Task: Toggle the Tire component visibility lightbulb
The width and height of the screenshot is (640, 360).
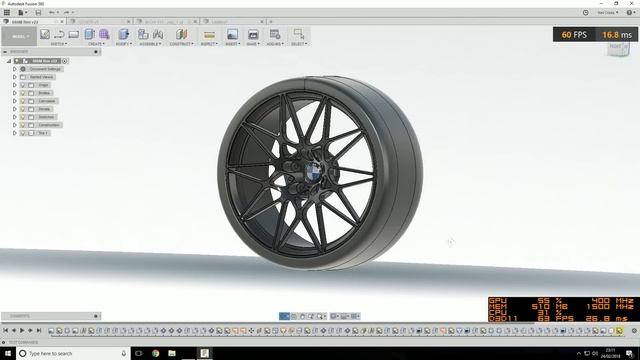Action: pyautogui.click(x=23, y=133)
